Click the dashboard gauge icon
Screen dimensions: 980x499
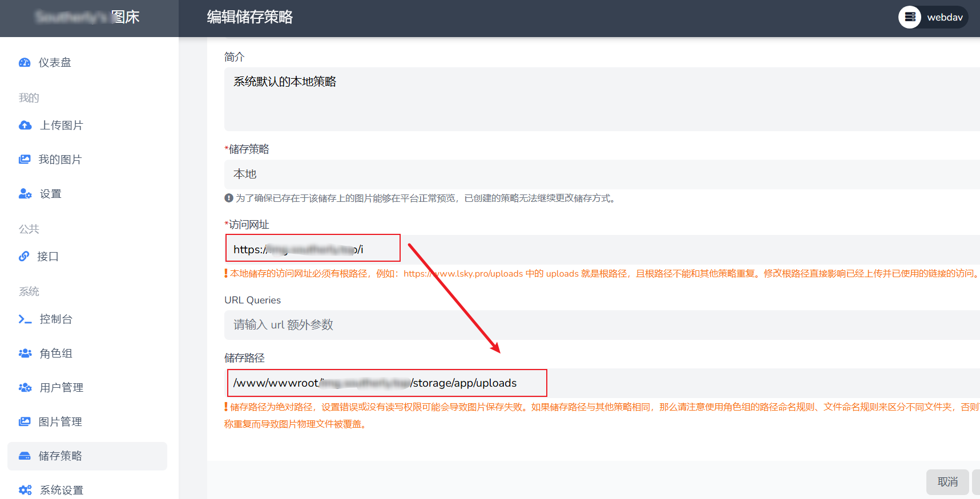tap(25, 63)
